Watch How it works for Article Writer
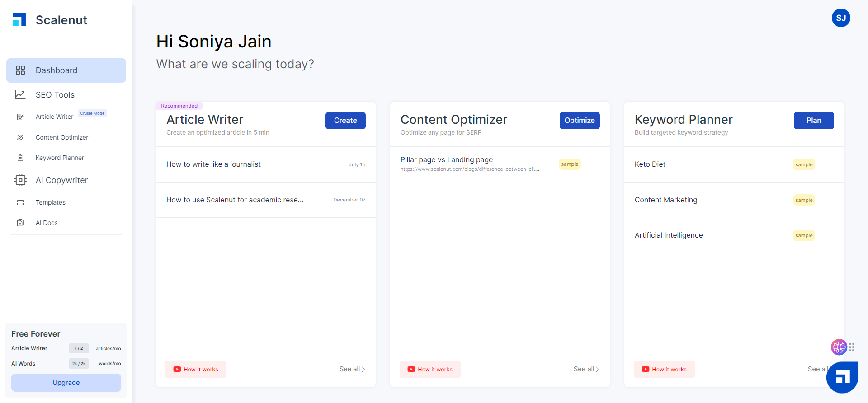The image size is (868, 403). click(x=196, y=369)
